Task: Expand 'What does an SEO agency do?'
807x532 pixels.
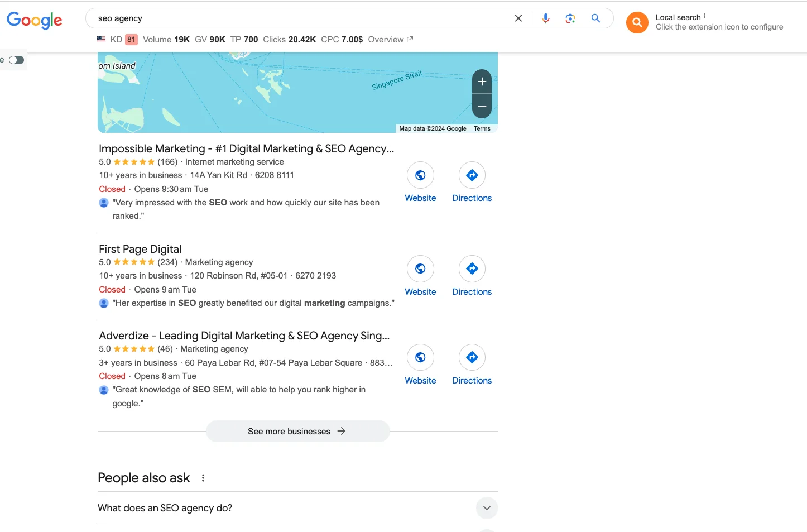Action: coord(486,508)
